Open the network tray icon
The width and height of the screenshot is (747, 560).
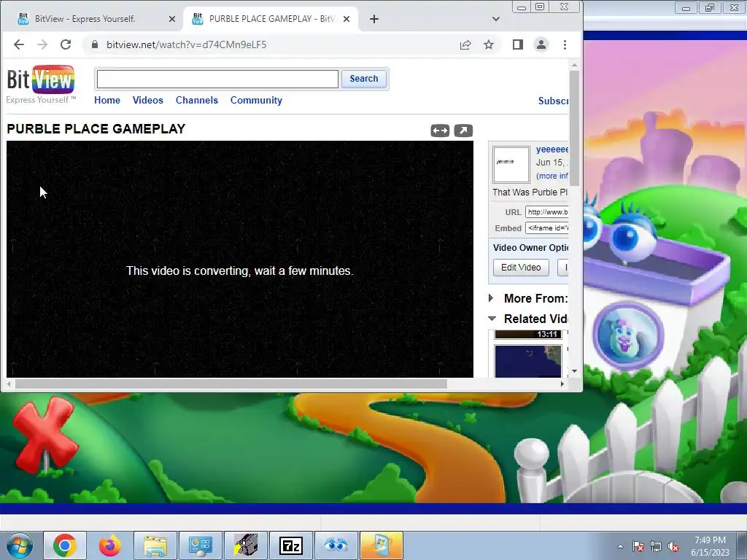tap(656, 546)
